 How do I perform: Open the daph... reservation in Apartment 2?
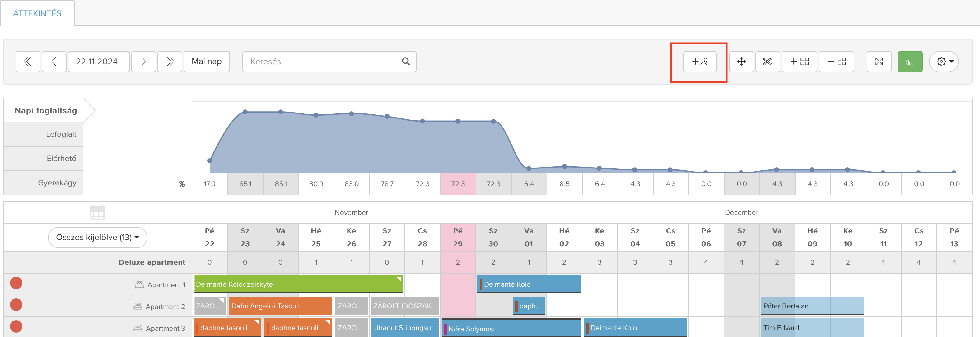click(529, 306)
